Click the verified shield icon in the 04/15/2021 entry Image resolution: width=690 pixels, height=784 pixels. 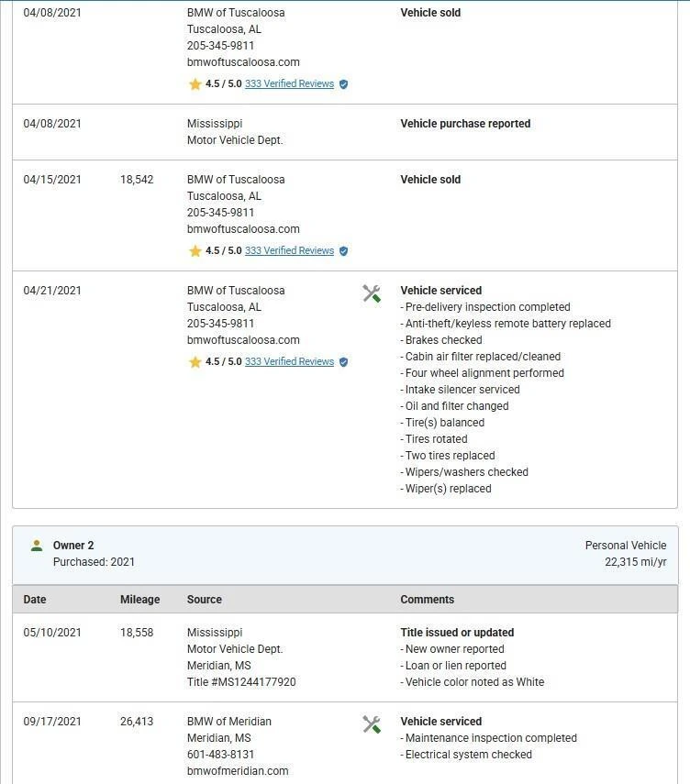coord(344,251)
